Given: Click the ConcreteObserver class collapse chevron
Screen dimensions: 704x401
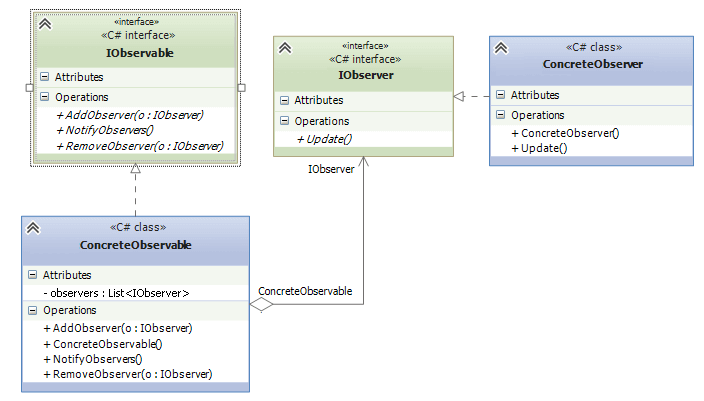Looking at the screenshot, I should (501, 47).
